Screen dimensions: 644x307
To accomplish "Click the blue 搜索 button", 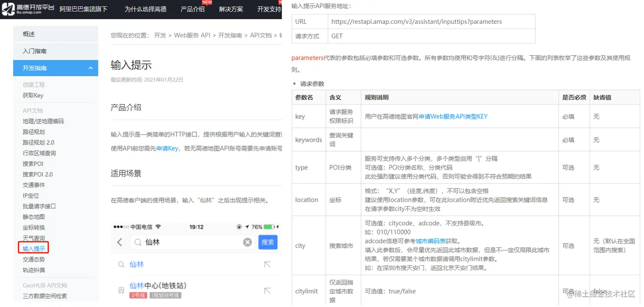I will coord(268,242).
